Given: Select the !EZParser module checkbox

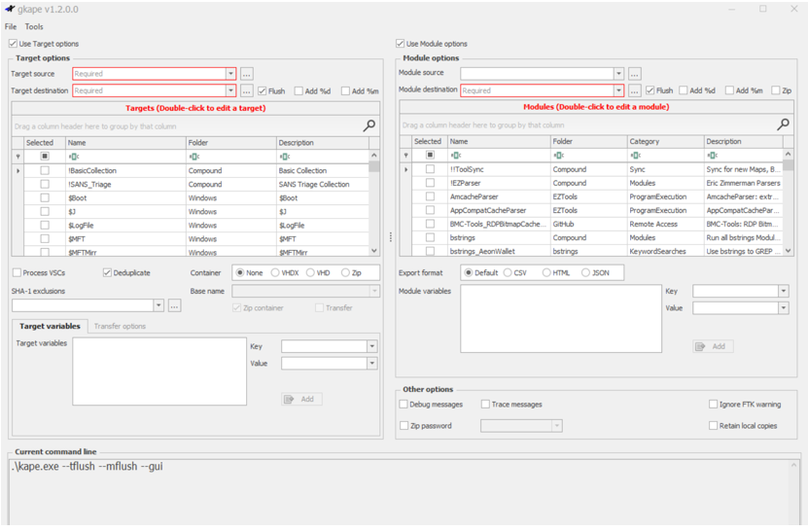Looking at the screenshot, I should click(431, 183).
